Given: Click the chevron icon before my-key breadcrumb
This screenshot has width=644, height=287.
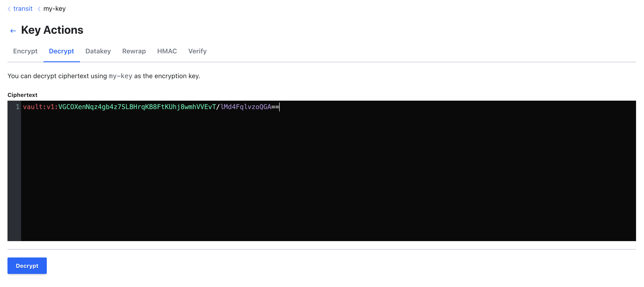Looking at the screenshot, I should (39, 8).
